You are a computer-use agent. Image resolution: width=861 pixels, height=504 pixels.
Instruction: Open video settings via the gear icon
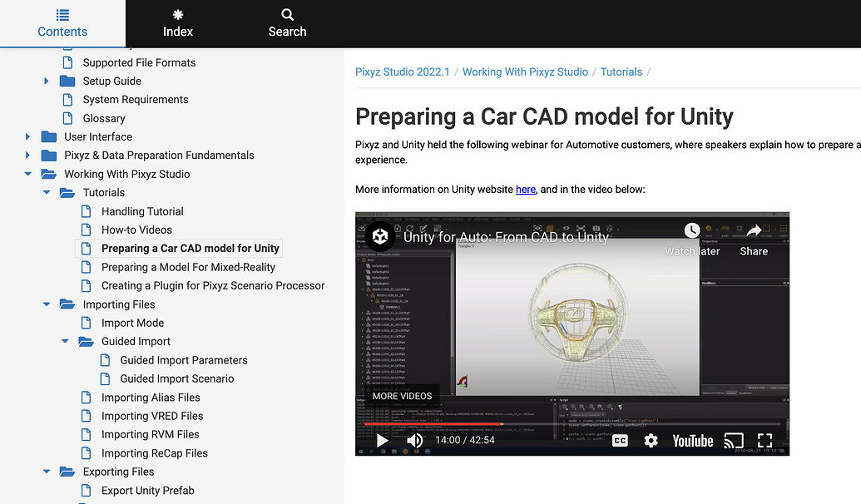point(651,440)
